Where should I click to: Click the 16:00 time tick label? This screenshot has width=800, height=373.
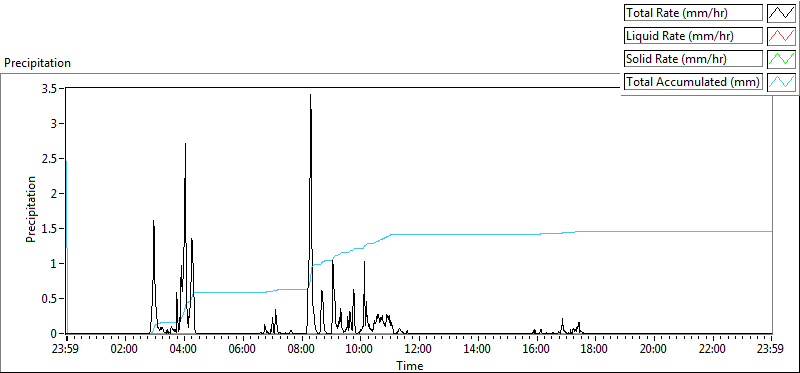pyautogui.click(x=537, y=350)
